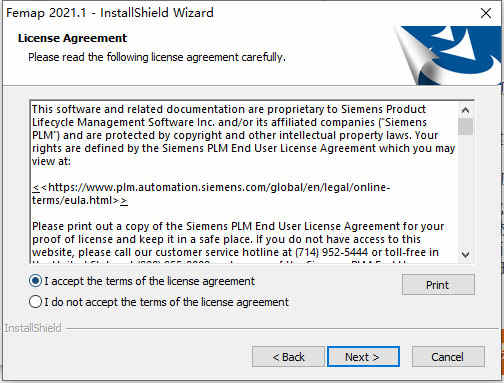
Task: Click the 'I accept the terms' label text
Action: [149, 281]
